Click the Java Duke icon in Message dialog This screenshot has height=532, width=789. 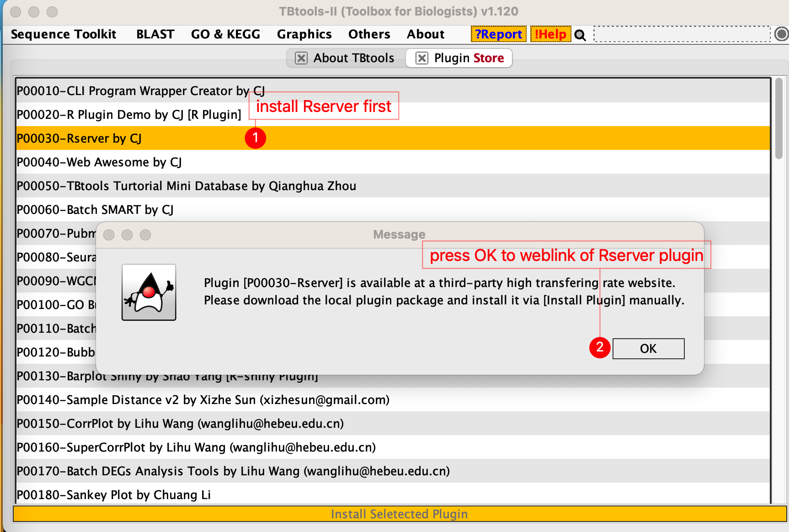(x=149, y=293)
